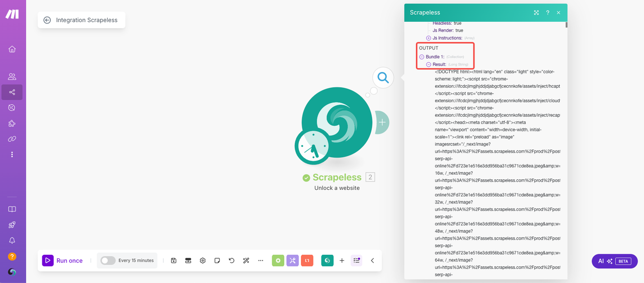This screenshot has width=644, height=283.
Task: Click the panel's vertical scrollbar
Action: click(566, 24)
